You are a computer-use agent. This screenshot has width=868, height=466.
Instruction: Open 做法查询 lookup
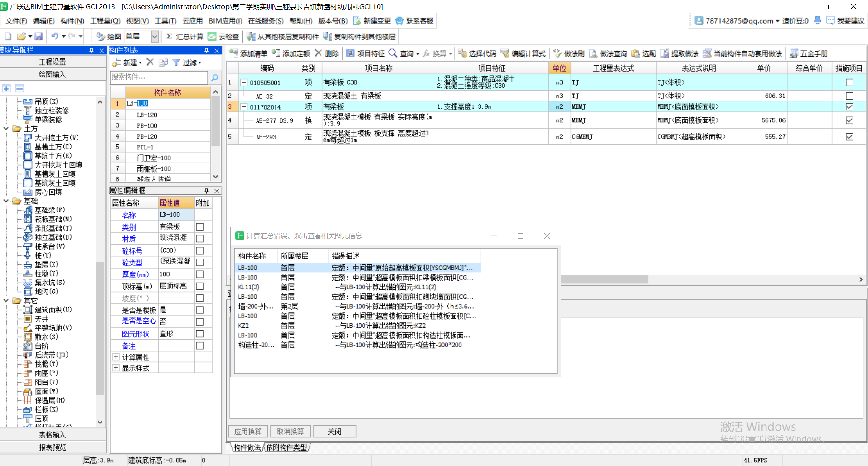pyautogui.click(x=608, y=53)
